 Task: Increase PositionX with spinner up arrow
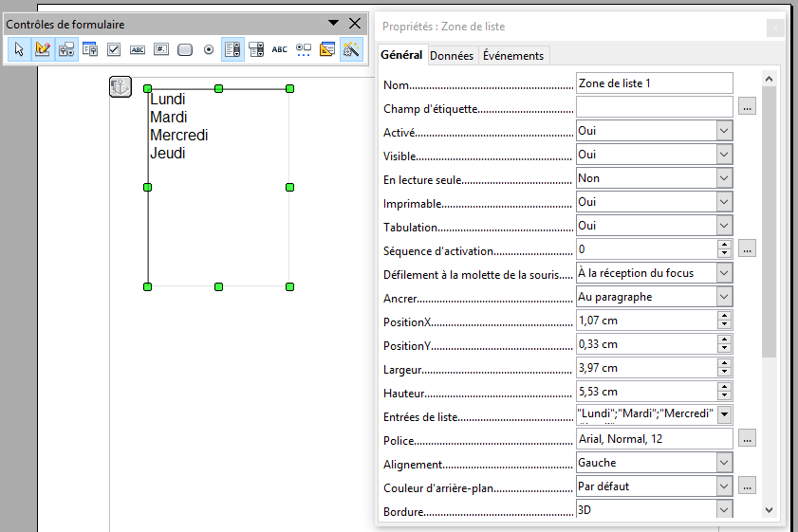724,316
